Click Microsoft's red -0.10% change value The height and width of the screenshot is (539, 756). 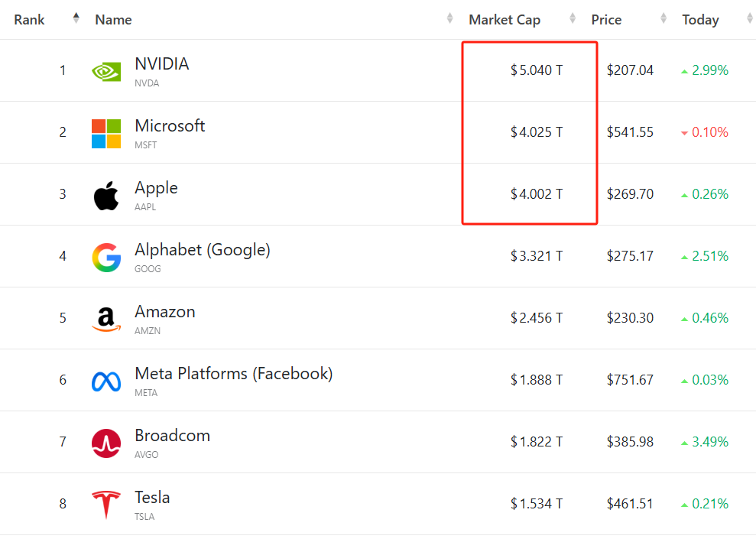click(x=709, y=132)
